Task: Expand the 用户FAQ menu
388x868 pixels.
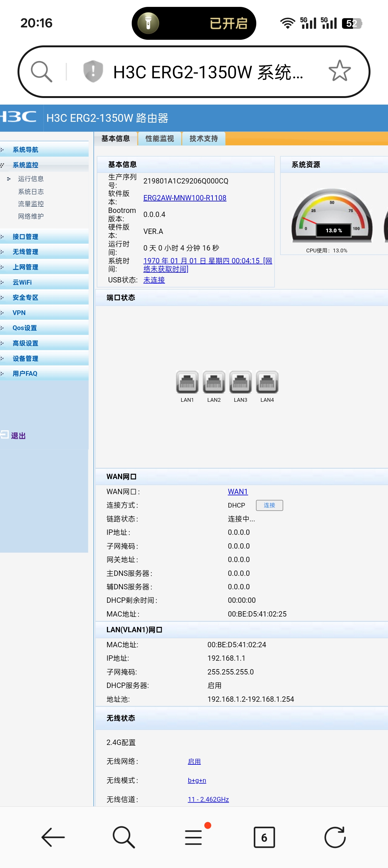Action: tap(44, 373)
